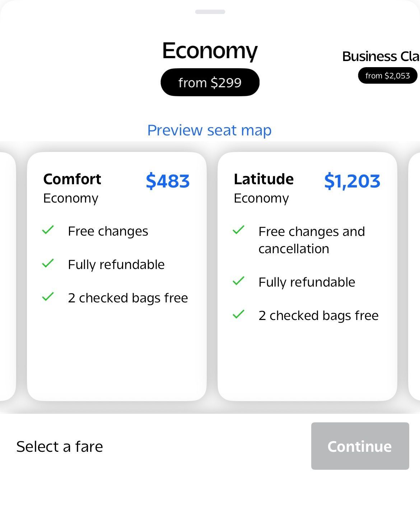
Task: Reveal the partially hidden fare card on right
Action: point(414,277)
